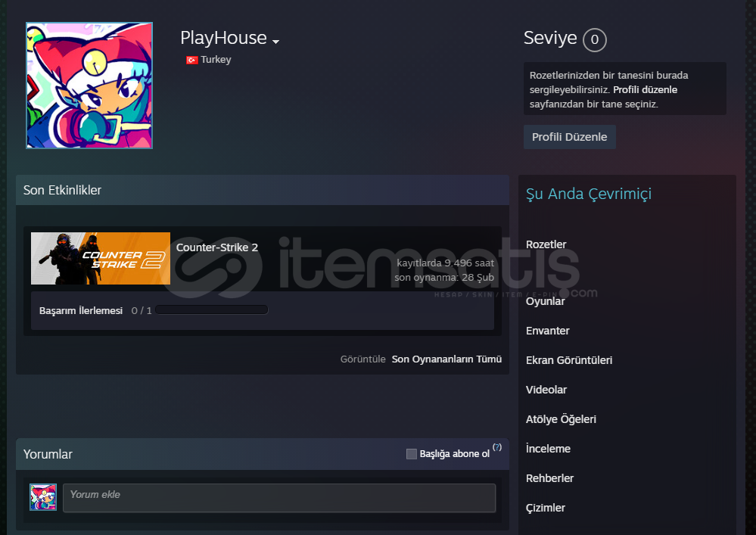Open Atölye Öğeleri in the sidebar
756x535 pixels.
pos(561,419)
